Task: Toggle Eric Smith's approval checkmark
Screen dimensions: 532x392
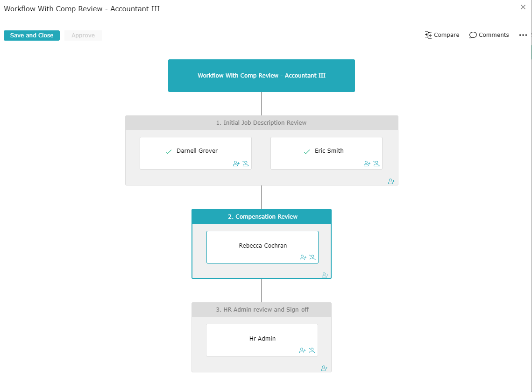Action: pos(306,151)
